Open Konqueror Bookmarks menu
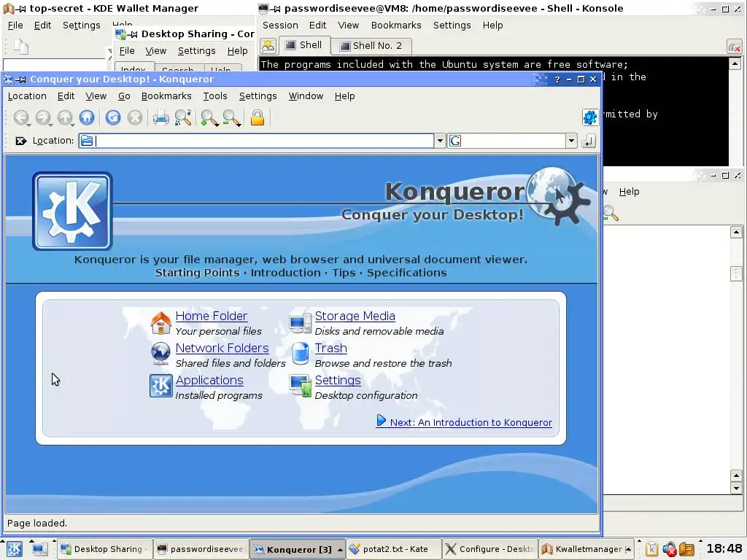Screen dimensions: 747x560 (x=166, y=96)
